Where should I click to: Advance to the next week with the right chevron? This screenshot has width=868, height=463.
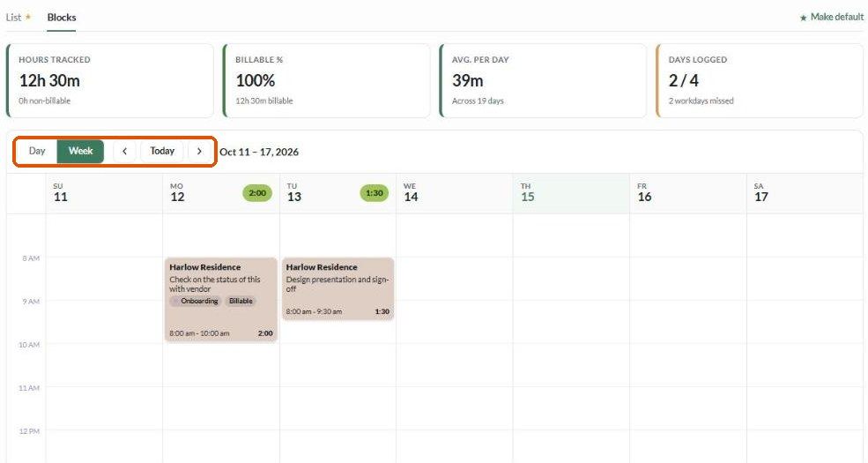(x=199, y=151)
